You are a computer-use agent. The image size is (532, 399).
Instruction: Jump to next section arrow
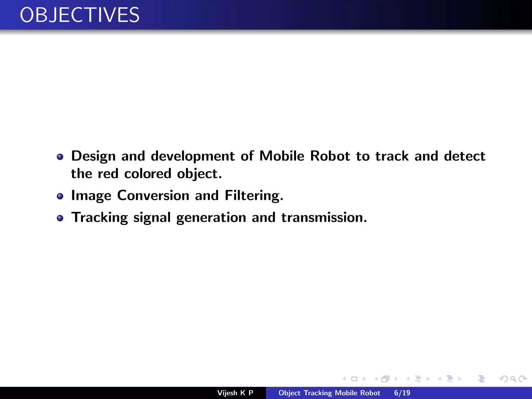(460, 379)
